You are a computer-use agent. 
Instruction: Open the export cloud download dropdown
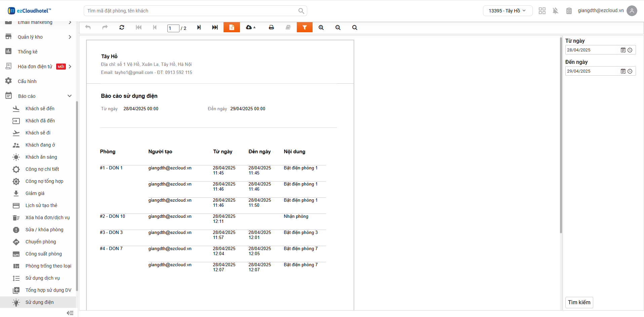pos(251,28)
